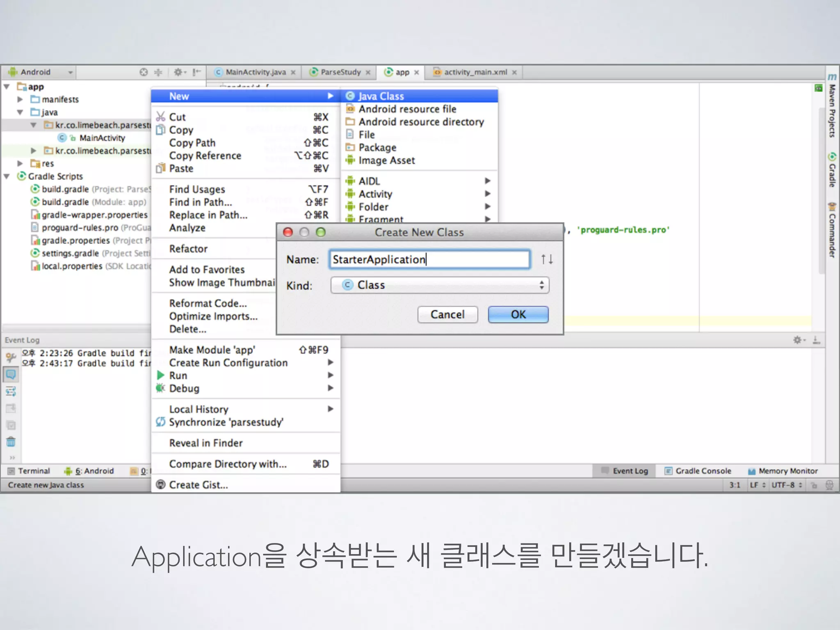Image resolution: width=840 pixels, height=630 pixels.
Task: Close the MainActivity.java tab
Action: click(x=293, y=73)
